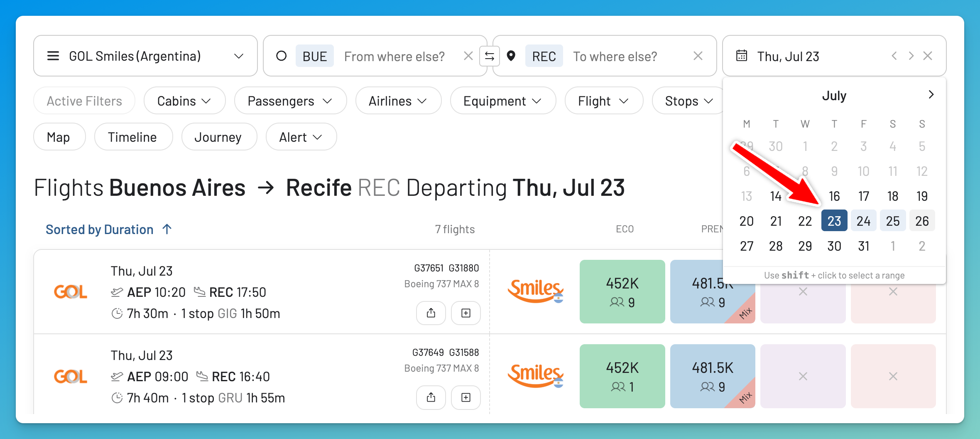Viewport: 980px width, 439px height.
Task: Switch to Map view
Action: [59, 137]
